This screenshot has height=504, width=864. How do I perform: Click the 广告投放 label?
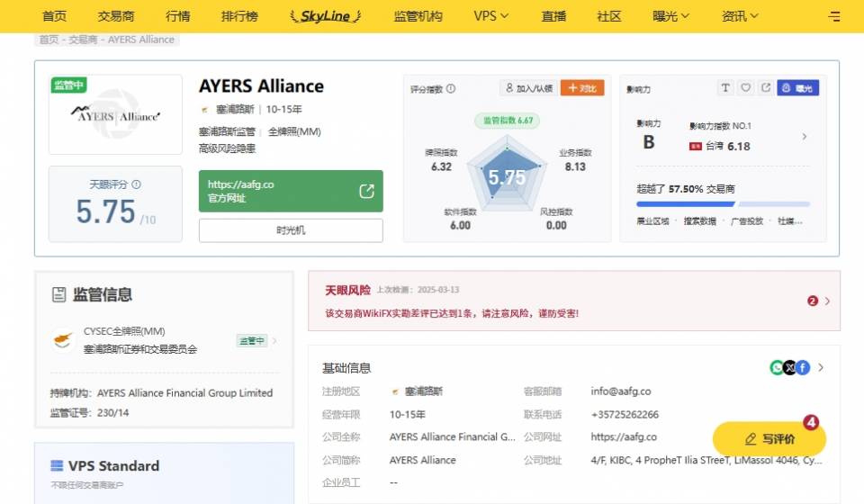click(747, 220)
